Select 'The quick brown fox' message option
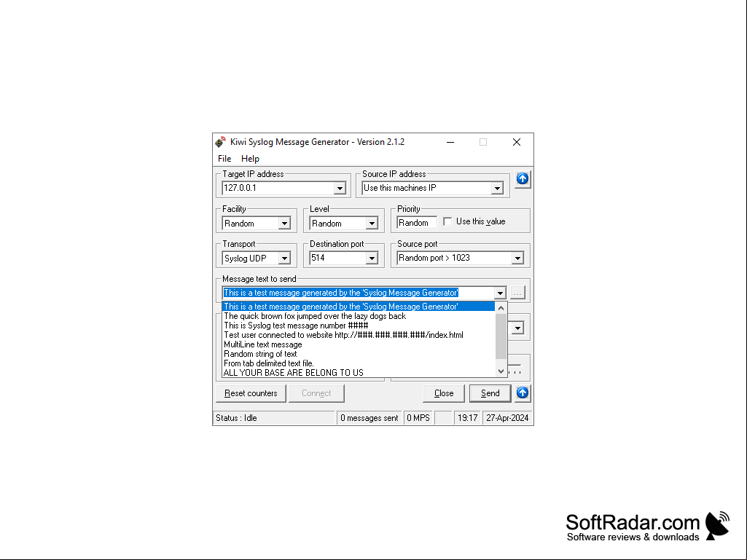This screenshot has width=747, height=560. pyautogui.click(x=359, y=316)
